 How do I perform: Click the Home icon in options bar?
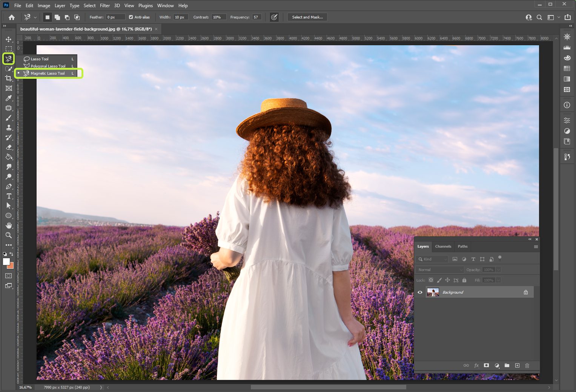tap(12, 17)
